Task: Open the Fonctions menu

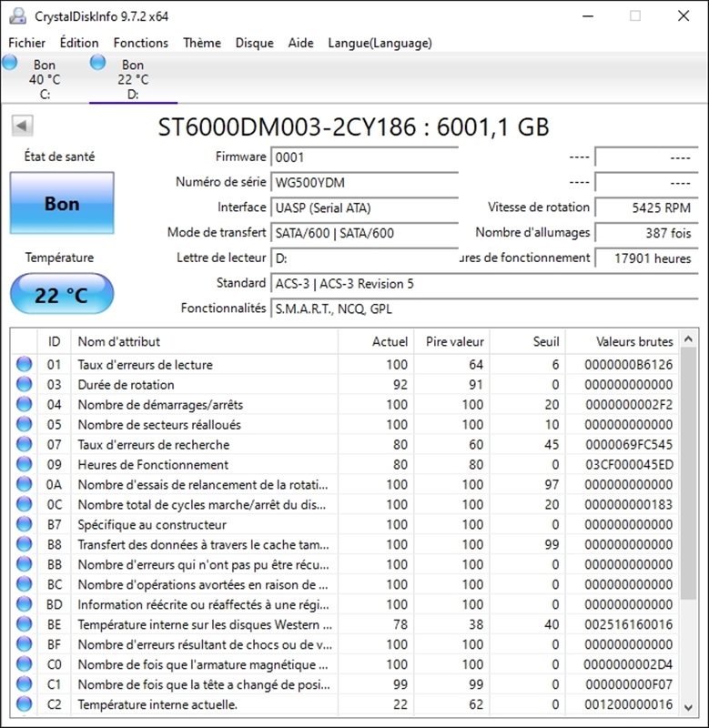Action: 140,43
